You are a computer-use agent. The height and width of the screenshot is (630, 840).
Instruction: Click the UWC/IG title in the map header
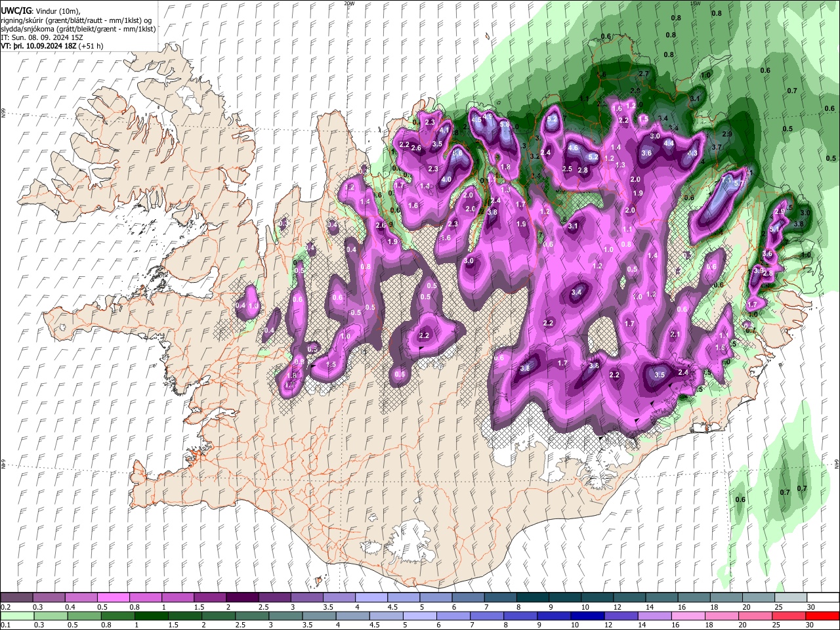15,10
